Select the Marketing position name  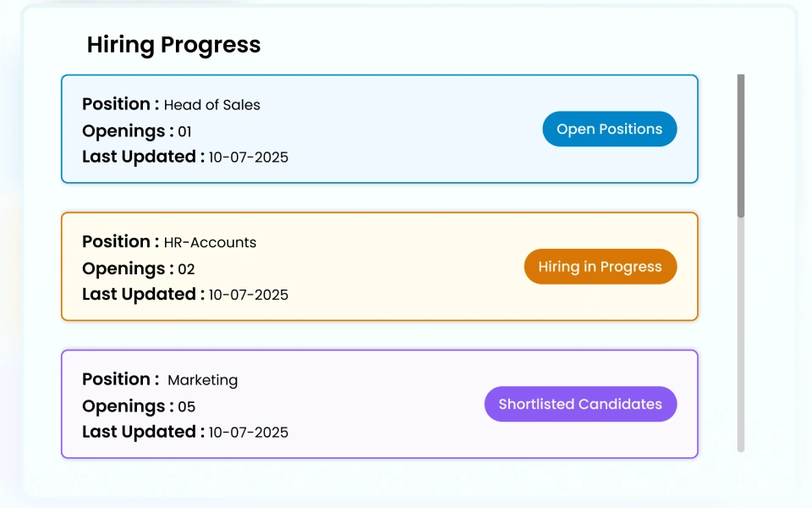tap(203, 380)
